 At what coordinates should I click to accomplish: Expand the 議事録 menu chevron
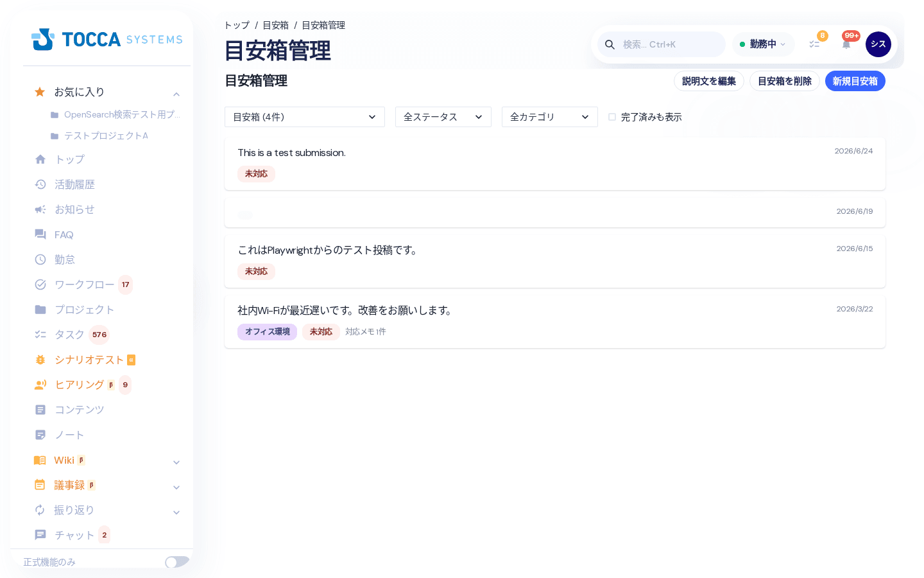tap(176, 487)
